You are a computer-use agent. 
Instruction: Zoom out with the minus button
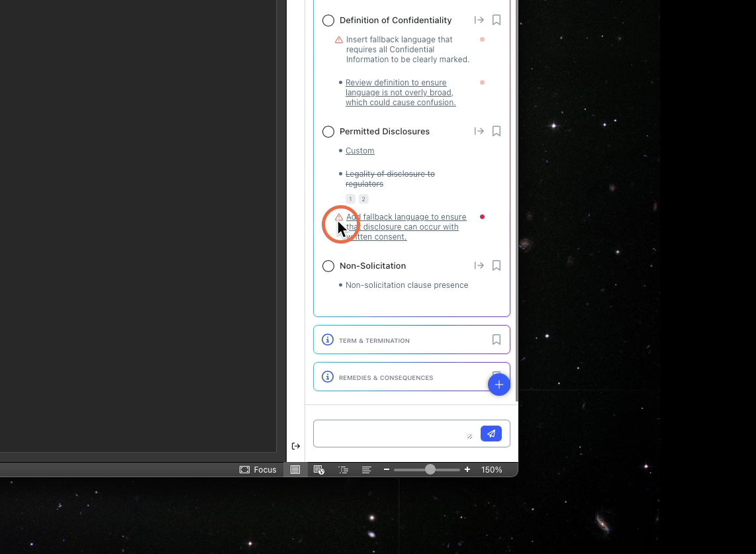[x=386, y=470]
